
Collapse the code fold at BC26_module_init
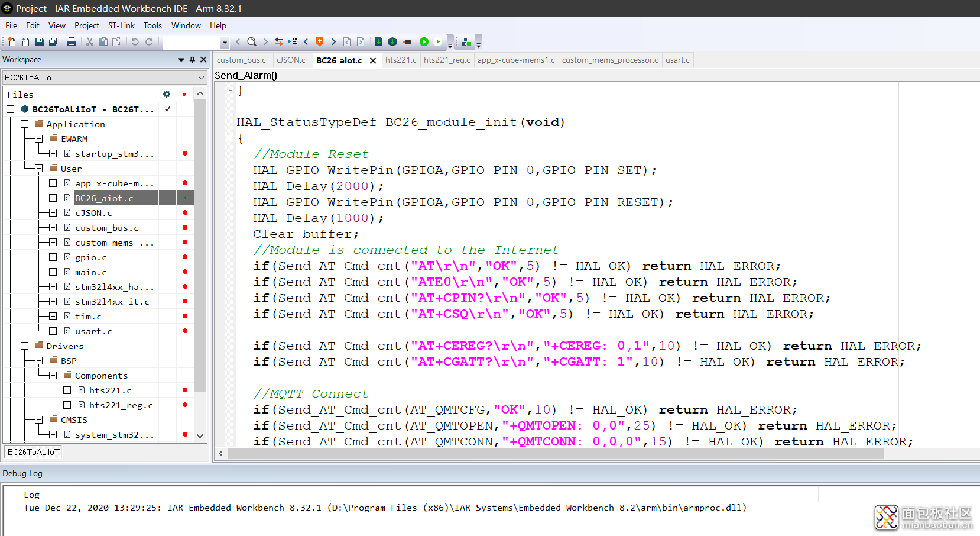click(229, 138)
